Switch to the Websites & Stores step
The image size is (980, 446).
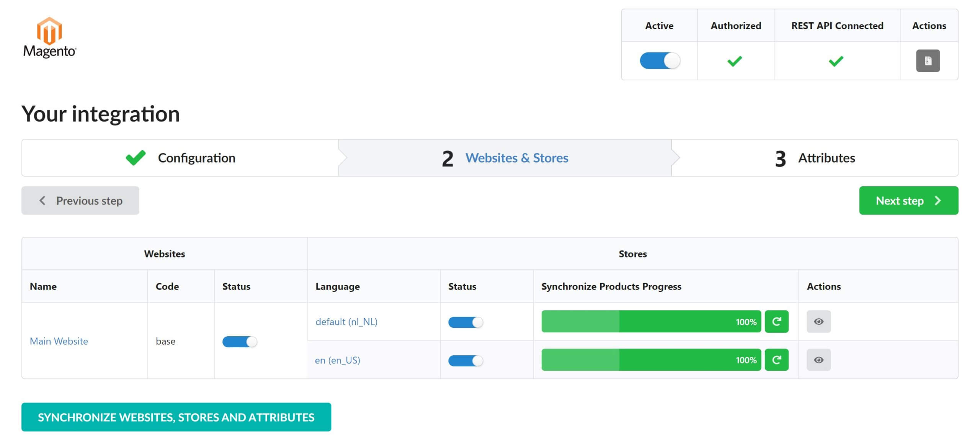[517, 158]
